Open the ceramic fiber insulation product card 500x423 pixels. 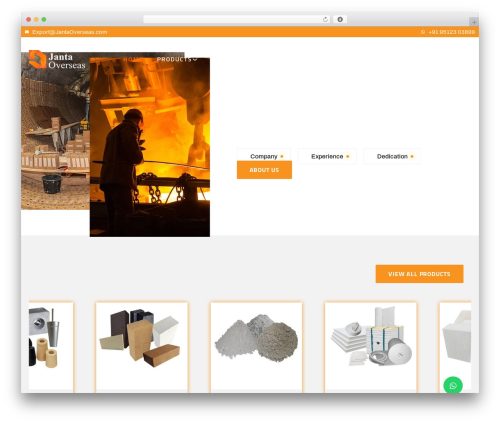[371, 347]
